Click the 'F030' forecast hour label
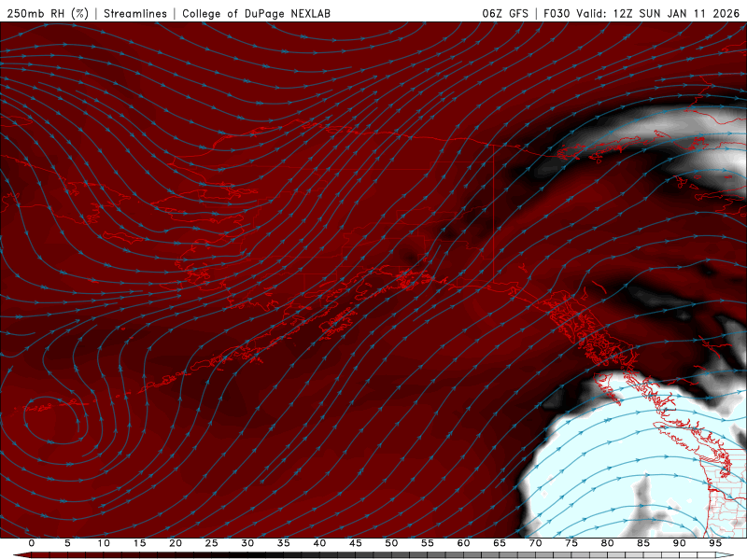Screen dimensions: 747x560 557,13
